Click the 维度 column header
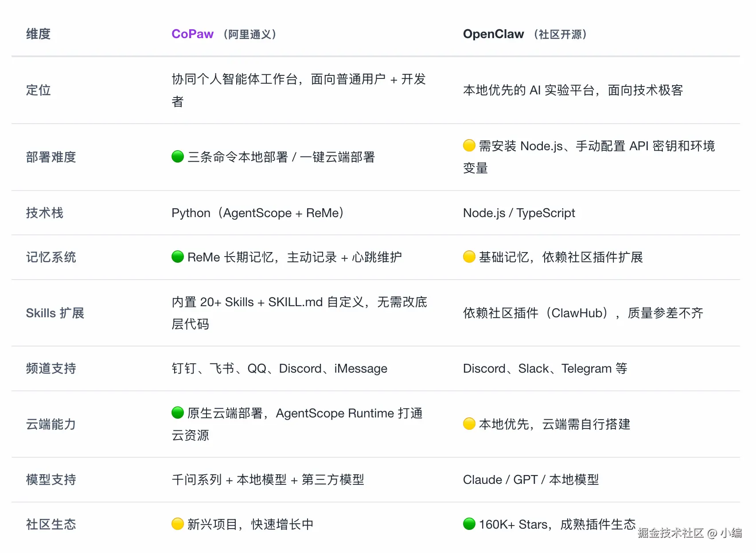This screenshot has height=553, width=756. (x=38, y=34)
